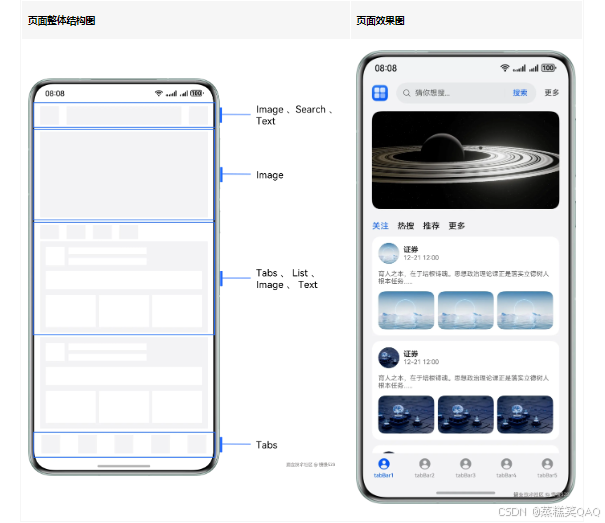
Task: Open the leftmost ice-lake image in first post
Action: 406,310
